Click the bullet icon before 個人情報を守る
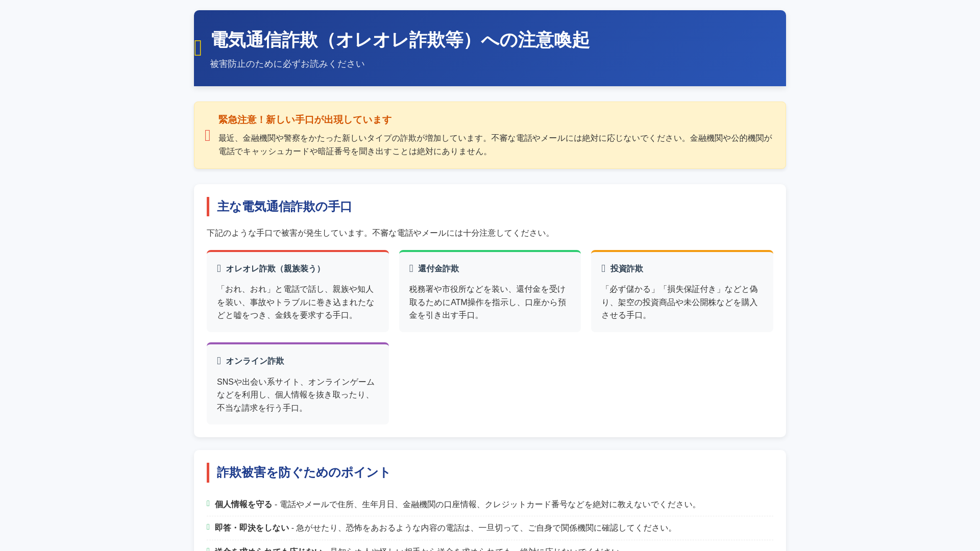Viewport: 980px width, 551px height. pyautogui.click(x=208, y=504)
